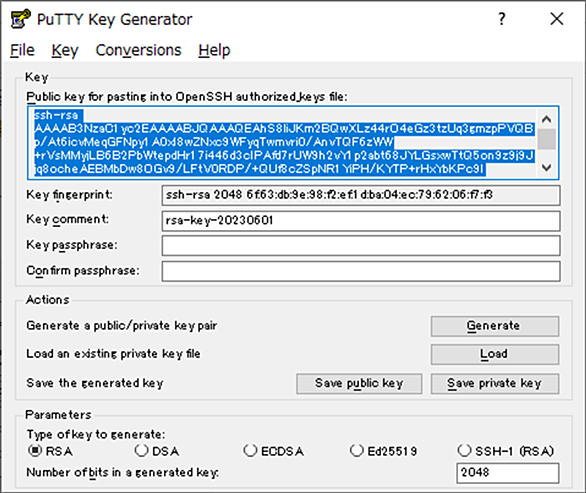Focus the Key passphrase field
Image resolution: width=586 pixels, height=493 pixels.
point(361,246)
